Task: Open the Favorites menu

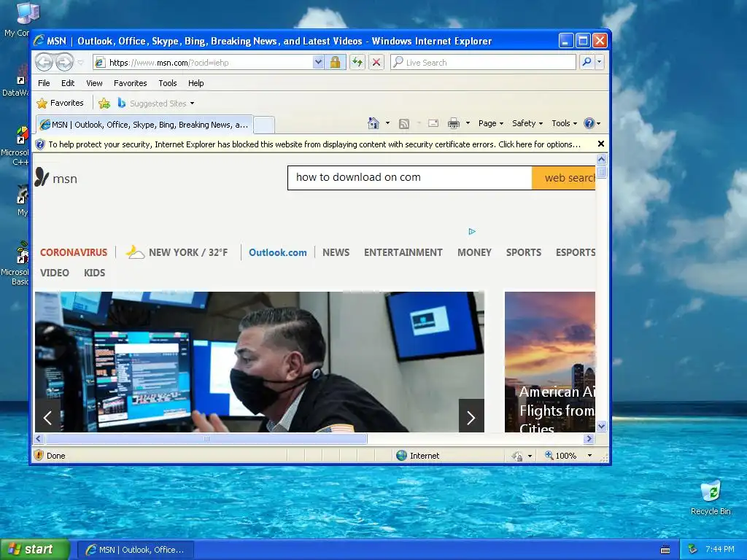Action: 130,83
